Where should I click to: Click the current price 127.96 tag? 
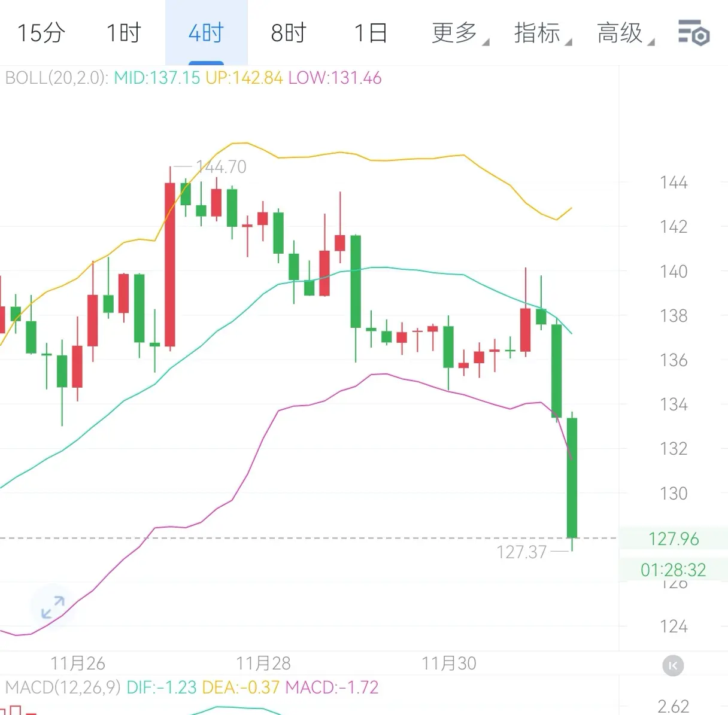674,539
